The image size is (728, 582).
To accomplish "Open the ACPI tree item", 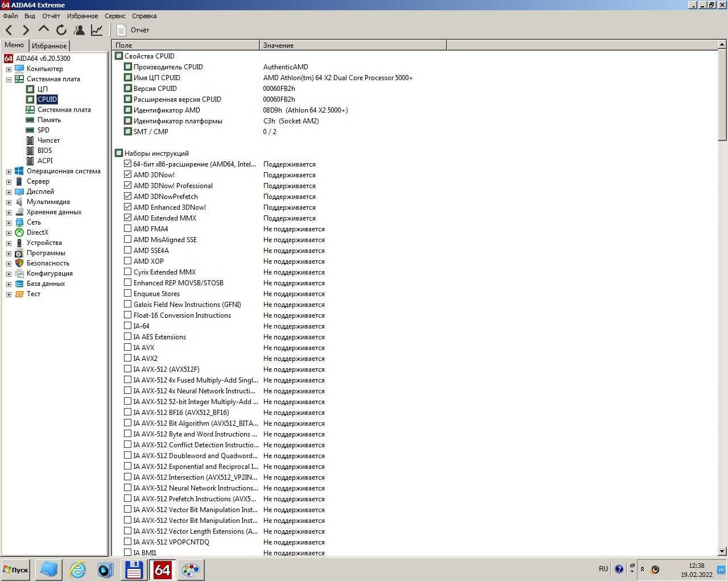I will 45,161.
